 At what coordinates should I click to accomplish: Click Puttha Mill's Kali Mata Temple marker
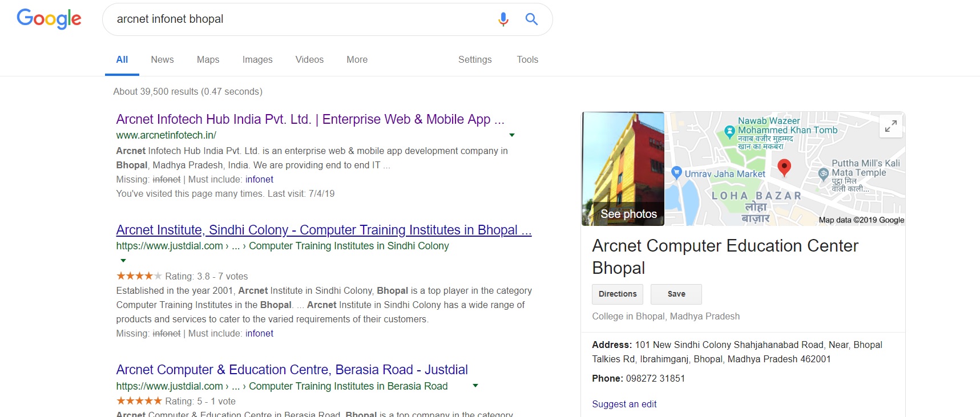[x=823, y=173]
